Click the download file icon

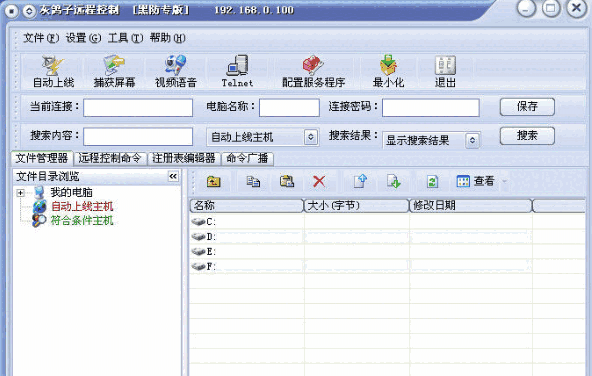coord(394,182)
